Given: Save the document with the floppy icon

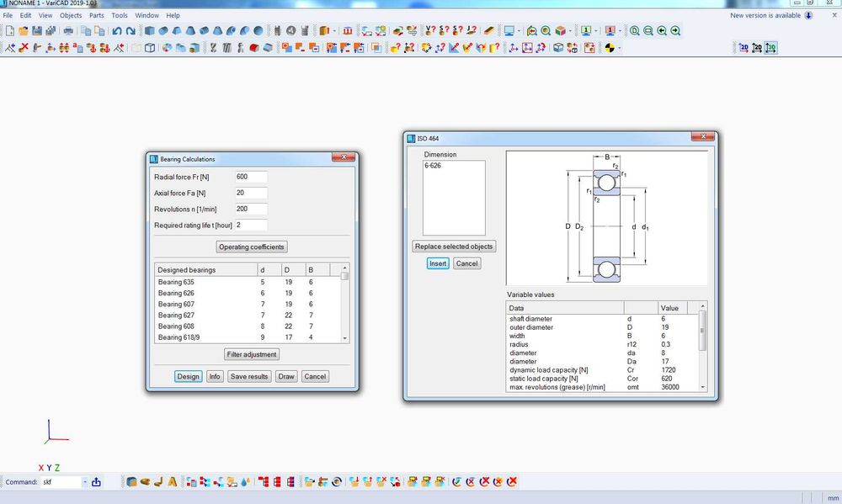Looking at the screenshot, I should 36,31.
